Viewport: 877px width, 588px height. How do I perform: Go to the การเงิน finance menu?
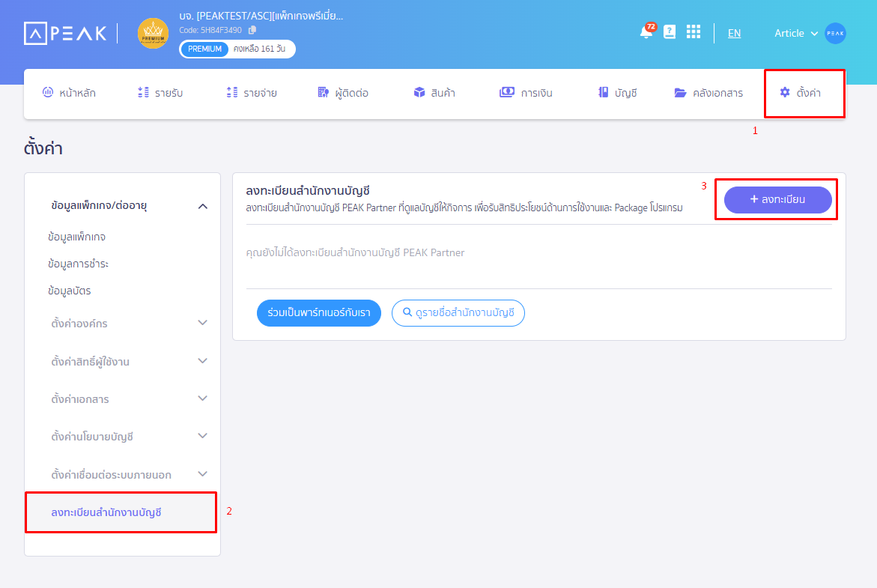tap(526, 93)
